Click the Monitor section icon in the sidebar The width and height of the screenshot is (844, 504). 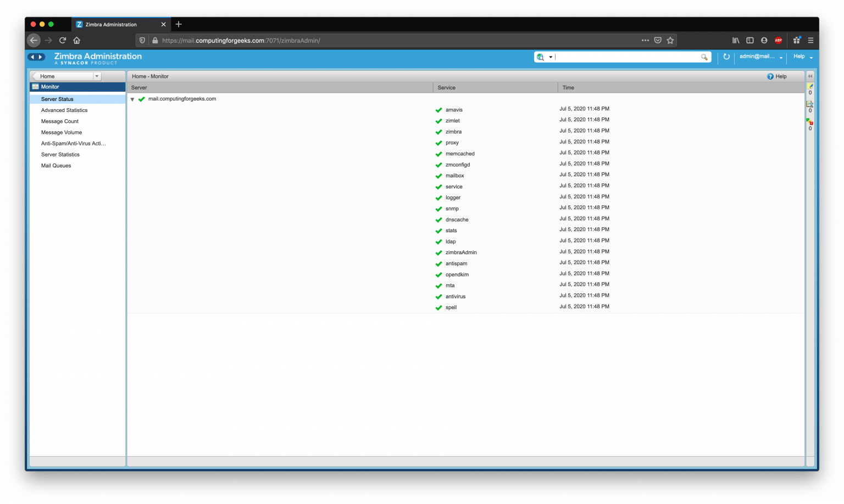36,86
